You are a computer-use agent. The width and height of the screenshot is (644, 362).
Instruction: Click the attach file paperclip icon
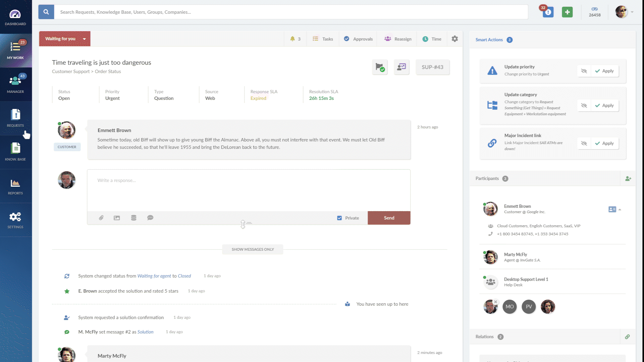tap(101, 218)
